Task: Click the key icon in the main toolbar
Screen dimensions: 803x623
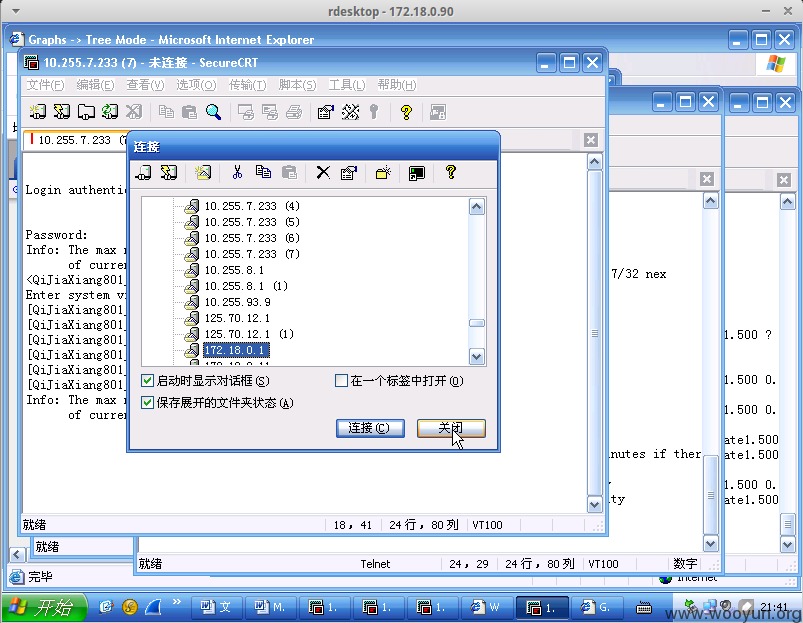Action: point(374,112)
